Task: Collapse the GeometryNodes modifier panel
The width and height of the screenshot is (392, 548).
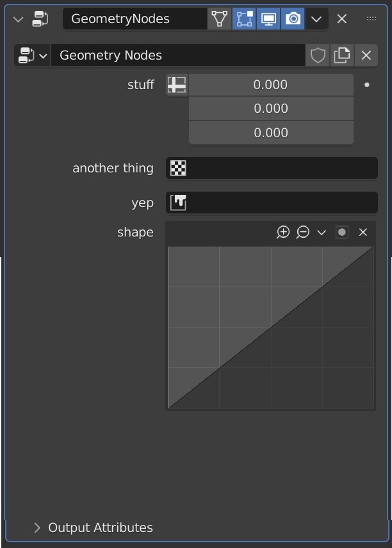Action: (18, 19)
